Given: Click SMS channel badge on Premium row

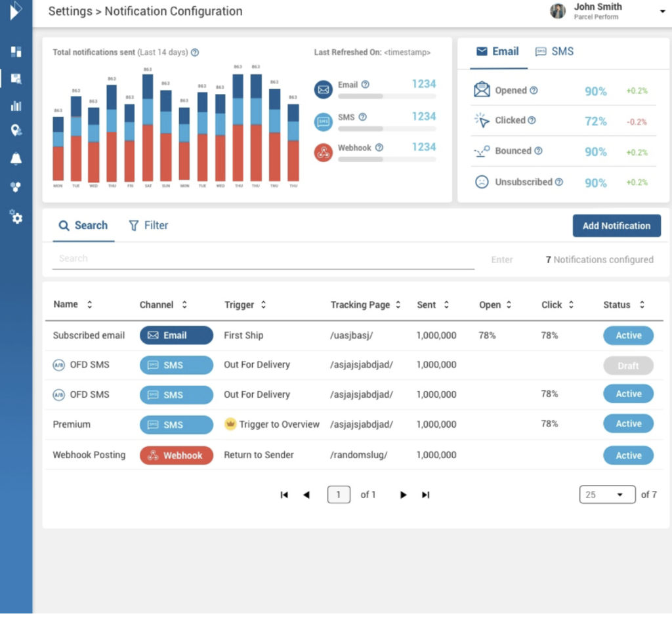Looking at the screenshot, I should pos(176,425).
